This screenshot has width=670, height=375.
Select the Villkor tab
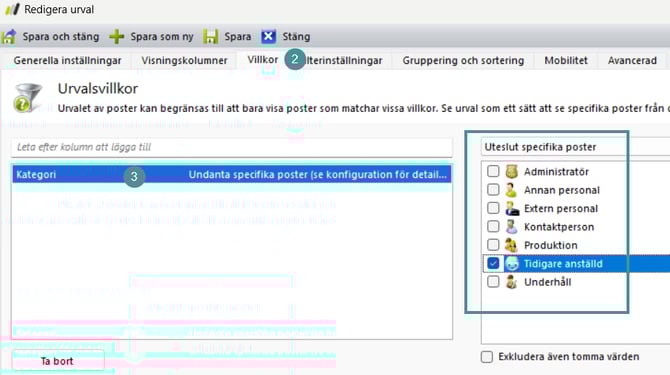point(263,60)
